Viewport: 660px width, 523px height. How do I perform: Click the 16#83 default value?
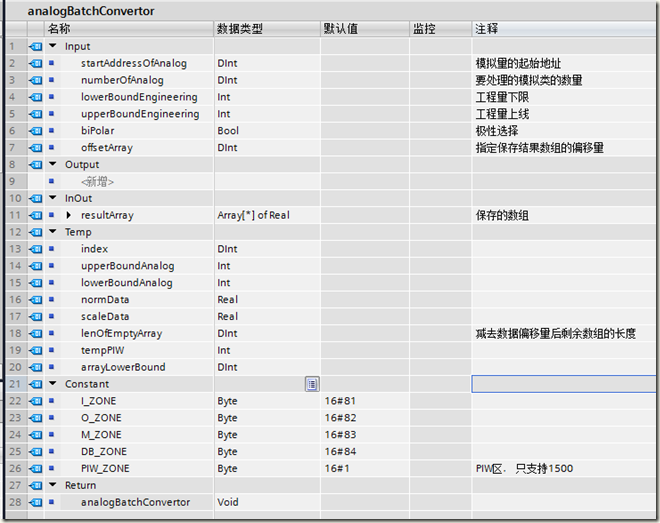click(x=340, y=435)
